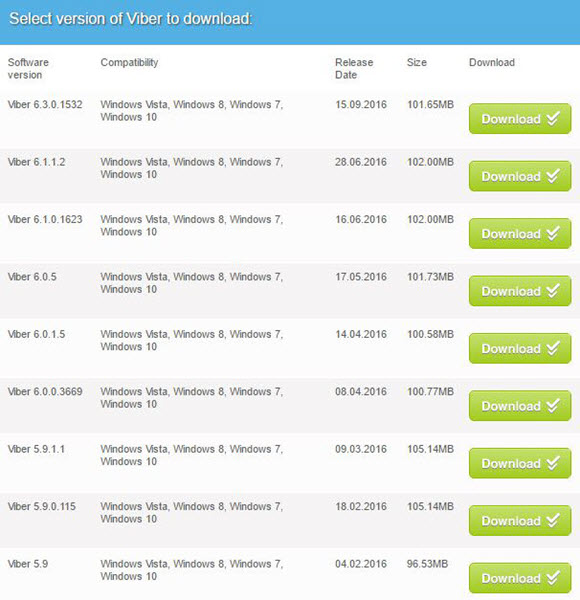The height and width of the screenshot is (600, 580).
Task: Click the "Download" column header text
Action: click(492, 62)
